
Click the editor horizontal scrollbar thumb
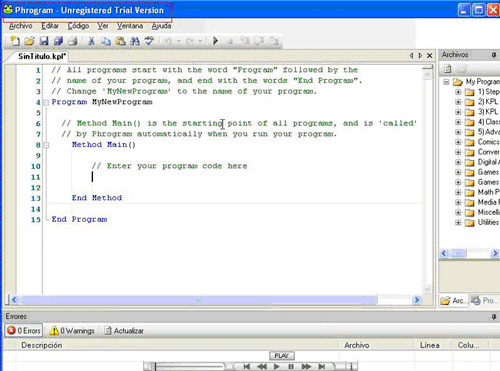tap(199, 300)
